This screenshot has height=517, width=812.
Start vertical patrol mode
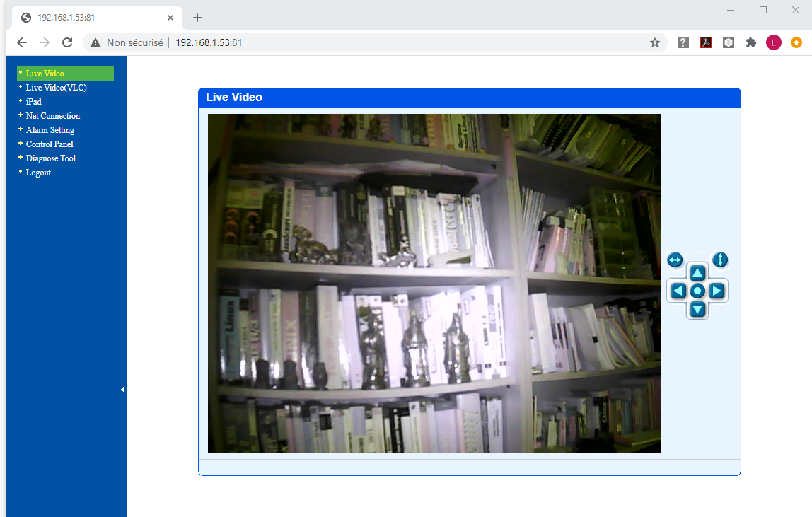pos(719,260)
